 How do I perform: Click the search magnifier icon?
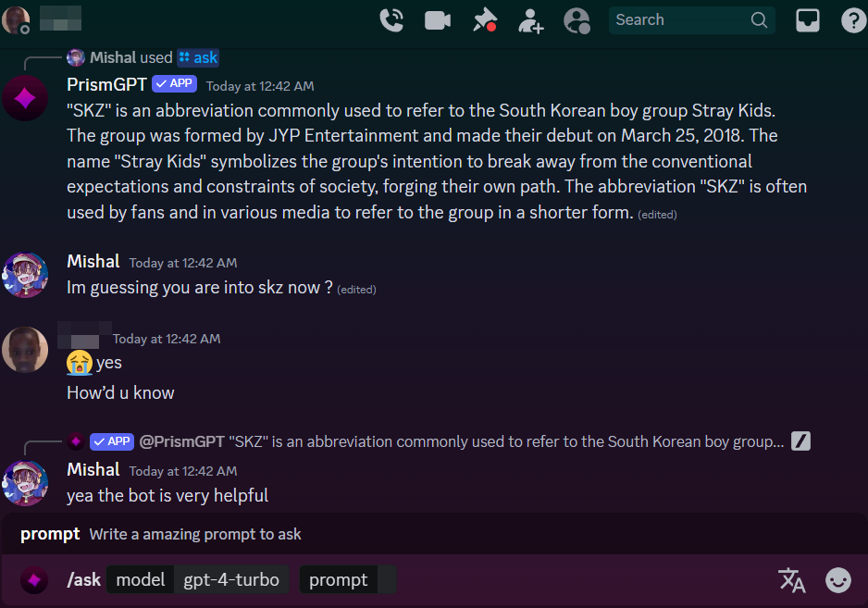759,20
